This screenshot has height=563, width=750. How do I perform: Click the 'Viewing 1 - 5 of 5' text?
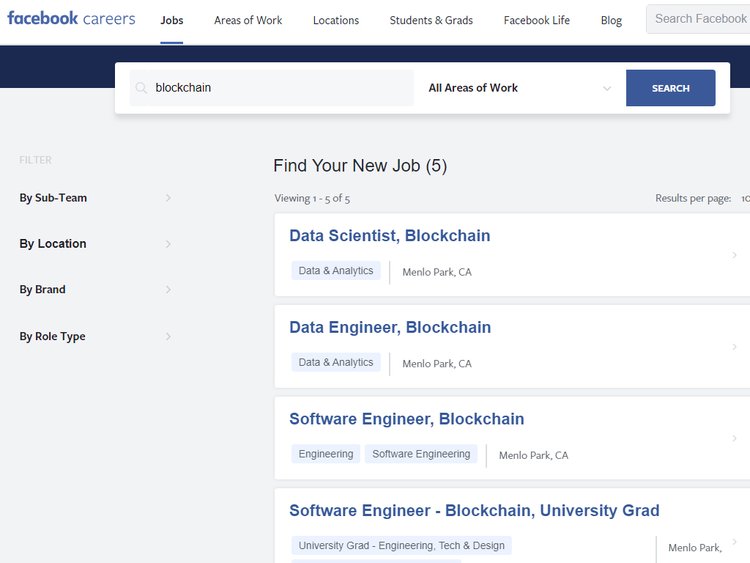312,199
